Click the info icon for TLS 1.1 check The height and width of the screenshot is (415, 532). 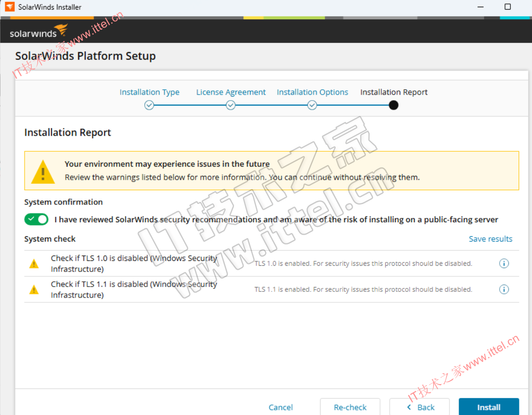click(504, 289)
